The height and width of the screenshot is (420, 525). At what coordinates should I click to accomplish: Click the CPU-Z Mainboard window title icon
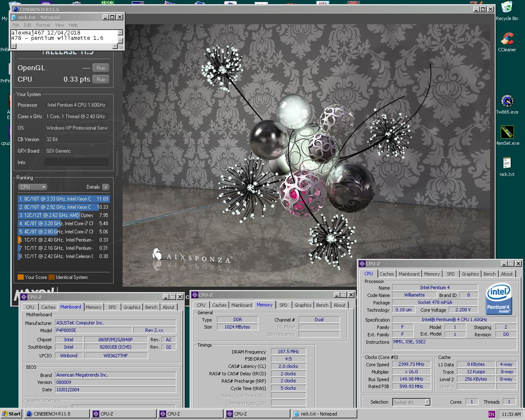pyautogui.click(x=23, y=297)
